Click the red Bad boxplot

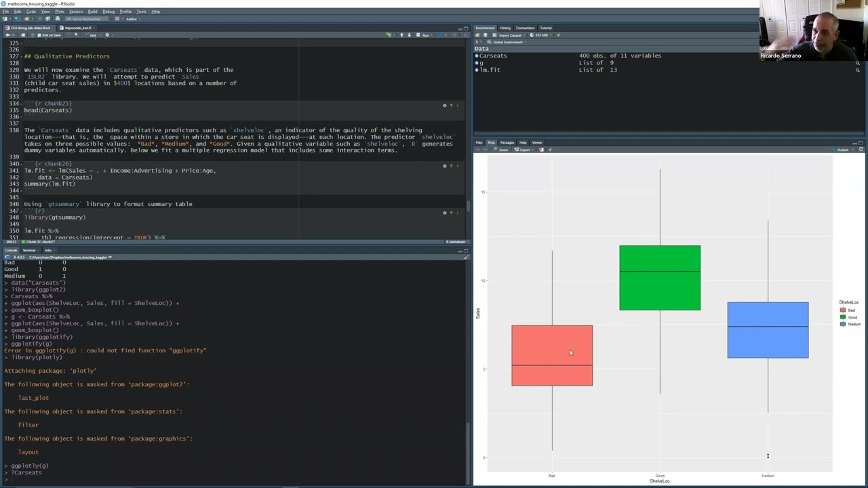point(552,355)
